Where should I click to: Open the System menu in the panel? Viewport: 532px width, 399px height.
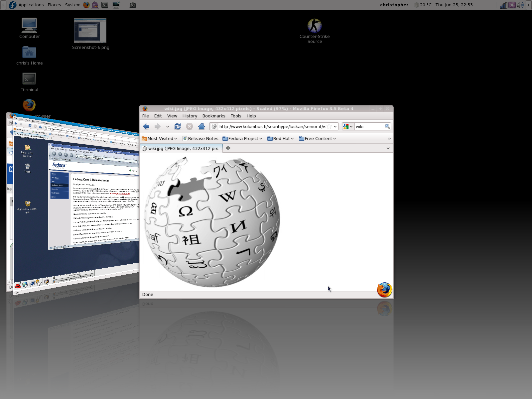click(72, 5)
